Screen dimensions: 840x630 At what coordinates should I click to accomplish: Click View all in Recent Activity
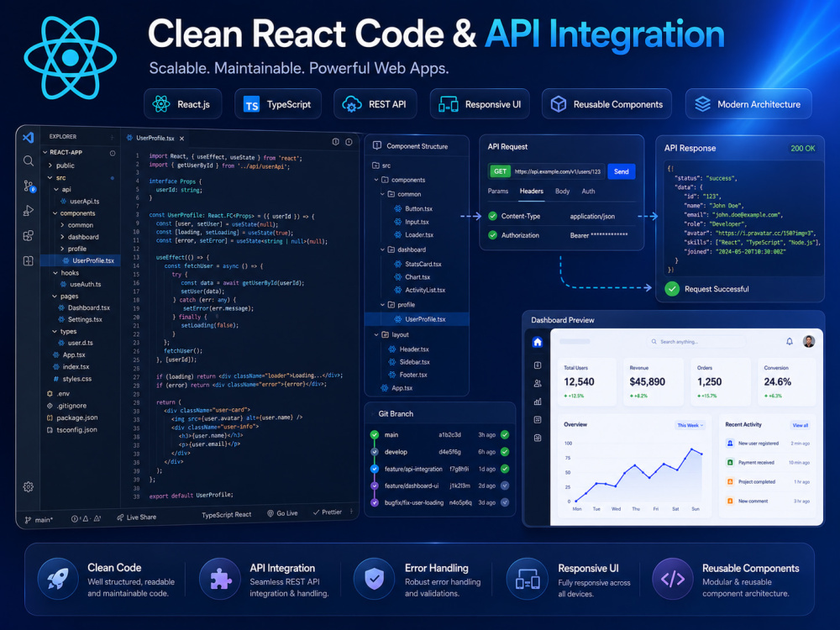(800, 425)
